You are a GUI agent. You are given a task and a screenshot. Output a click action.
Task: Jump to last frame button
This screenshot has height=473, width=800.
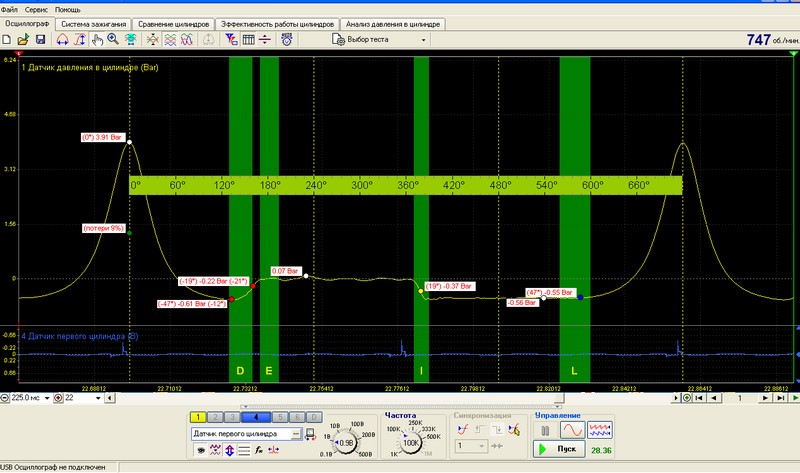(780, 398)
